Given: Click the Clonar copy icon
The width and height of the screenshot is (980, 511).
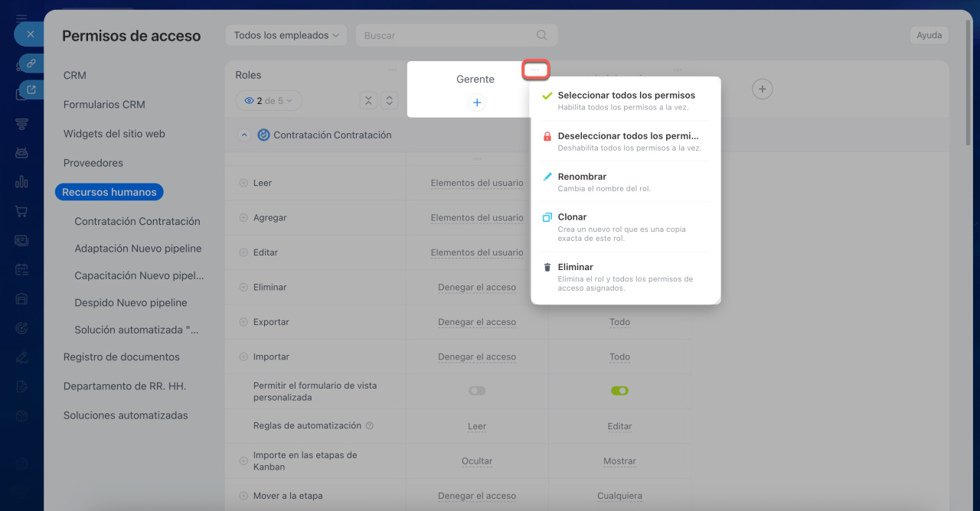Looking at the screenshot, I should (547, 217).
